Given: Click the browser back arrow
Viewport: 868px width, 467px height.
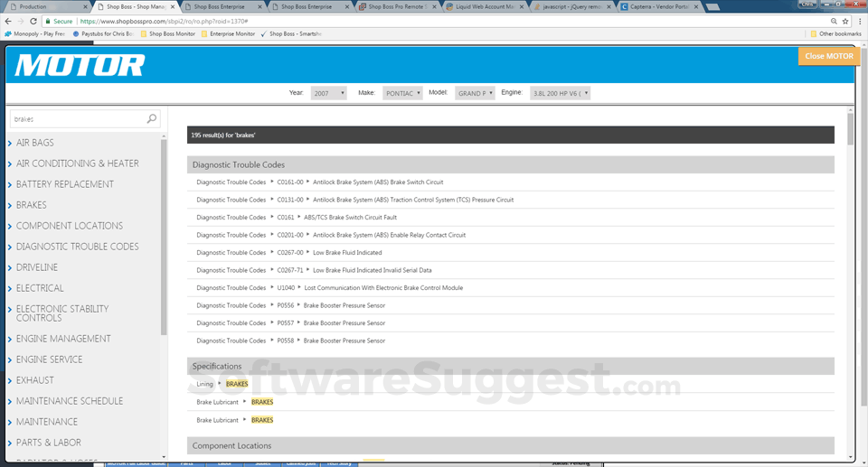Looking at the screenshot, I should [x=8, y=20].
